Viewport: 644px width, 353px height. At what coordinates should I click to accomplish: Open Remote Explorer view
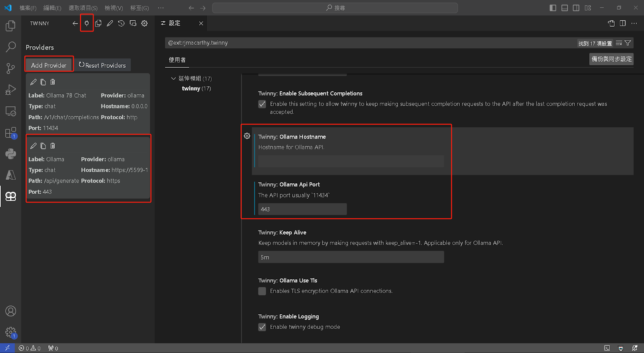click(x=10, y=111)
